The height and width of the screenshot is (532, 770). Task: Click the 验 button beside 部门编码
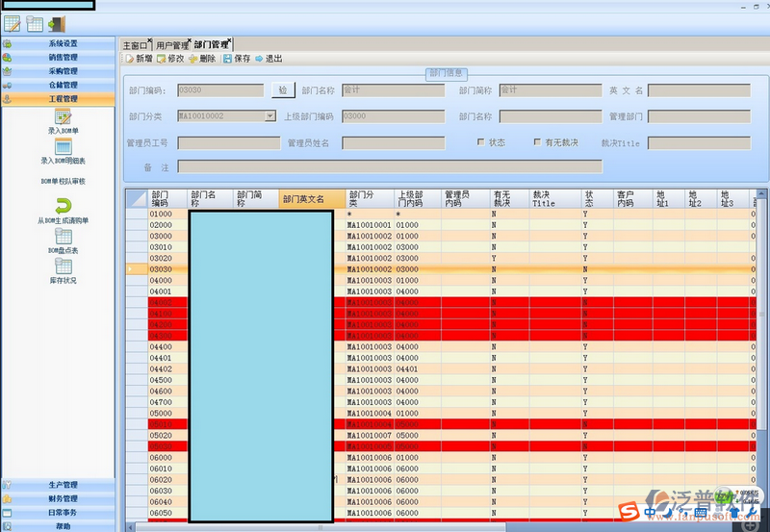click(283, 90)
